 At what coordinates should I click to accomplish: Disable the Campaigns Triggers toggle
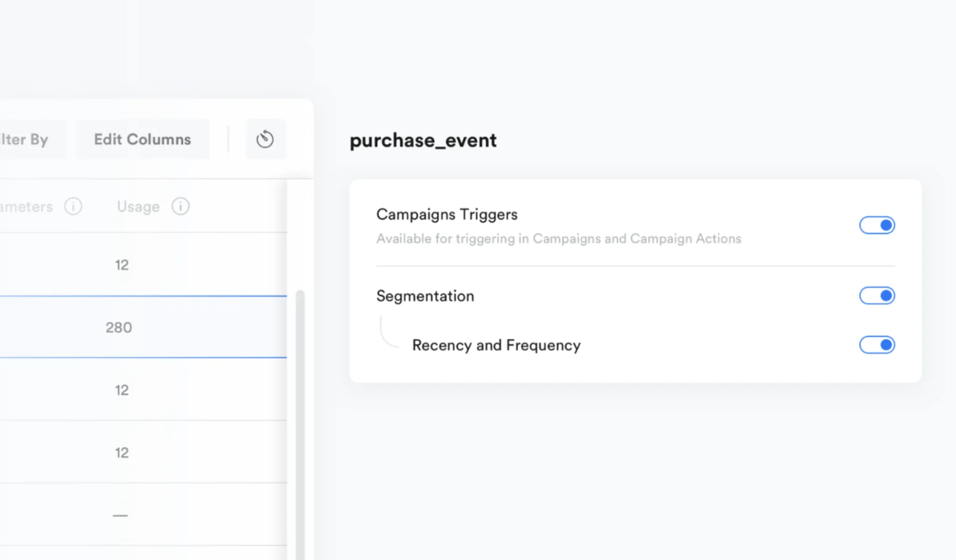[x=877, y=225]
